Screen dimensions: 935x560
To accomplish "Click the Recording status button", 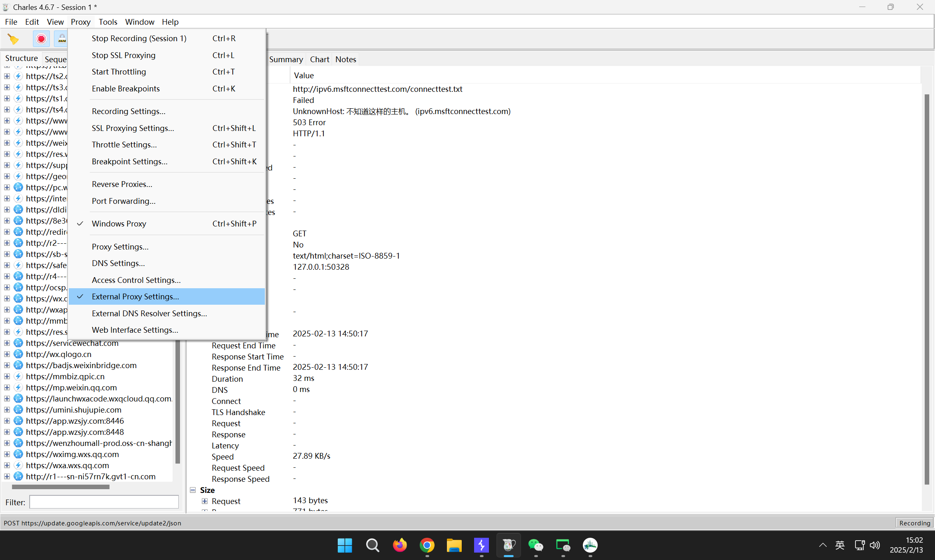I will [x=914, y=523].
